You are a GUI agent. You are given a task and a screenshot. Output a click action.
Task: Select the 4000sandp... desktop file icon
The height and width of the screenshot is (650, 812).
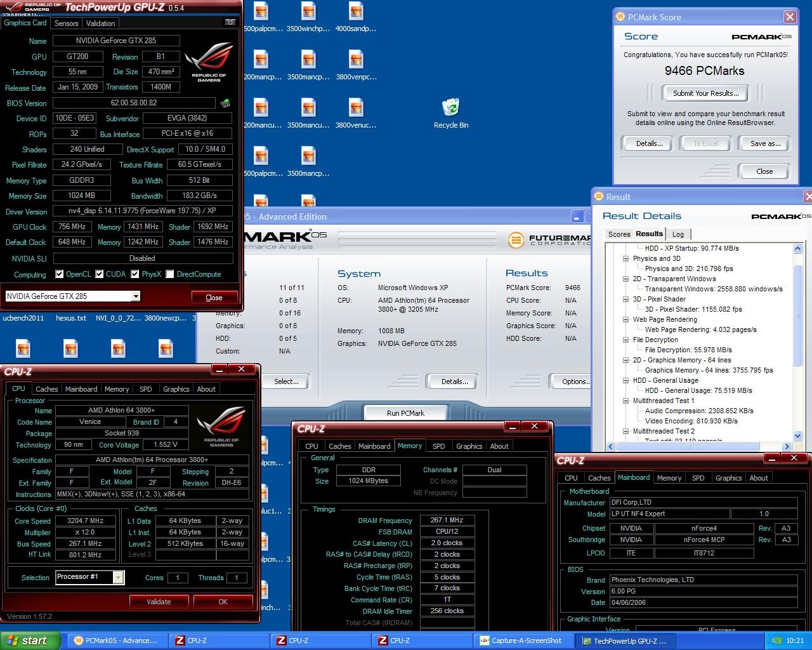[356, 17]
